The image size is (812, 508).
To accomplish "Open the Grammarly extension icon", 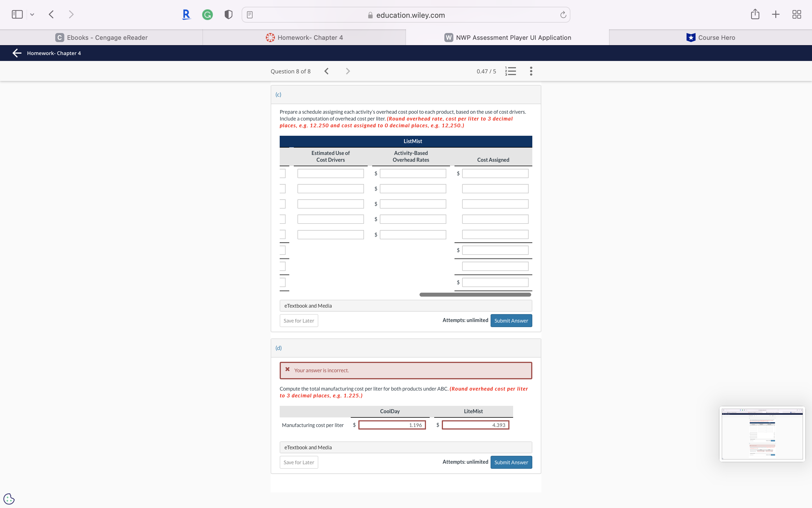I will point(207,14).
